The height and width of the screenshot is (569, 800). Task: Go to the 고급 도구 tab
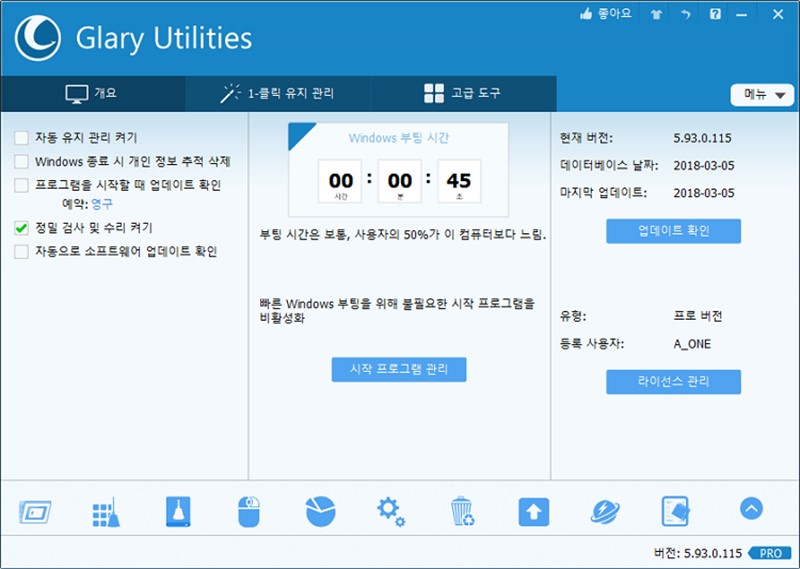(463, 94)
